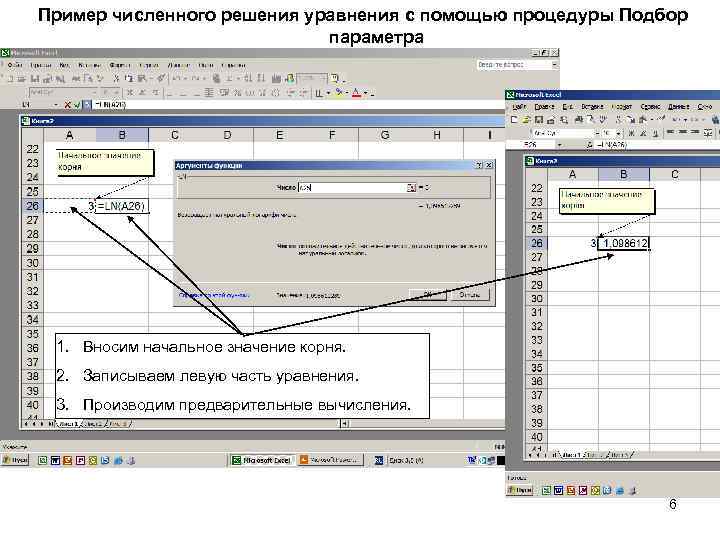
Task: Open the font name box in left Excel
Action: pos(63,92)
